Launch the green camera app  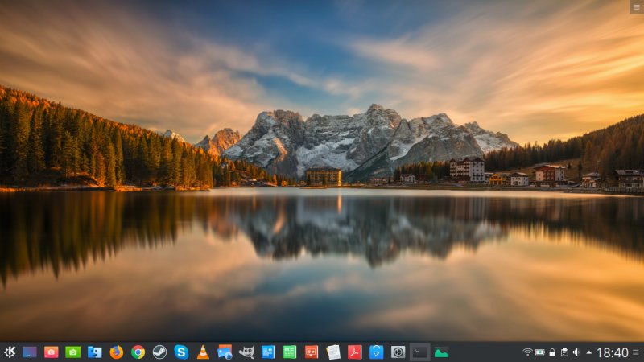[x=73, y=352]
